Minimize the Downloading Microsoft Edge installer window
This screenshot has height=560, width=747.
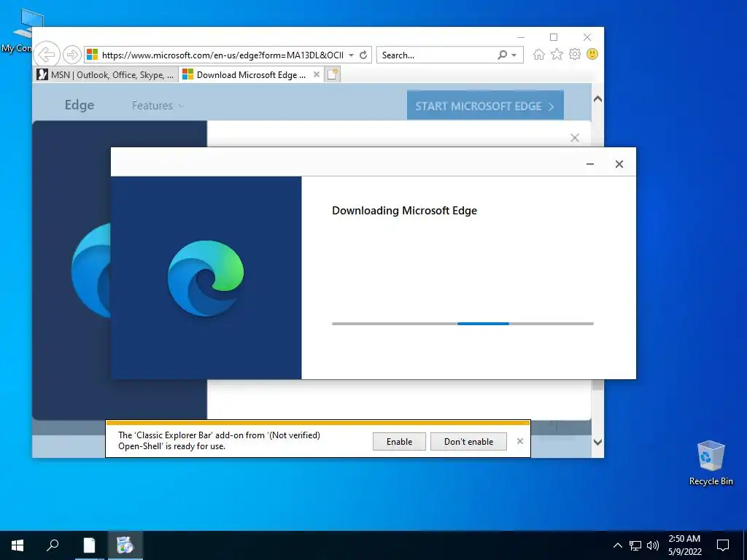[589, 164]
